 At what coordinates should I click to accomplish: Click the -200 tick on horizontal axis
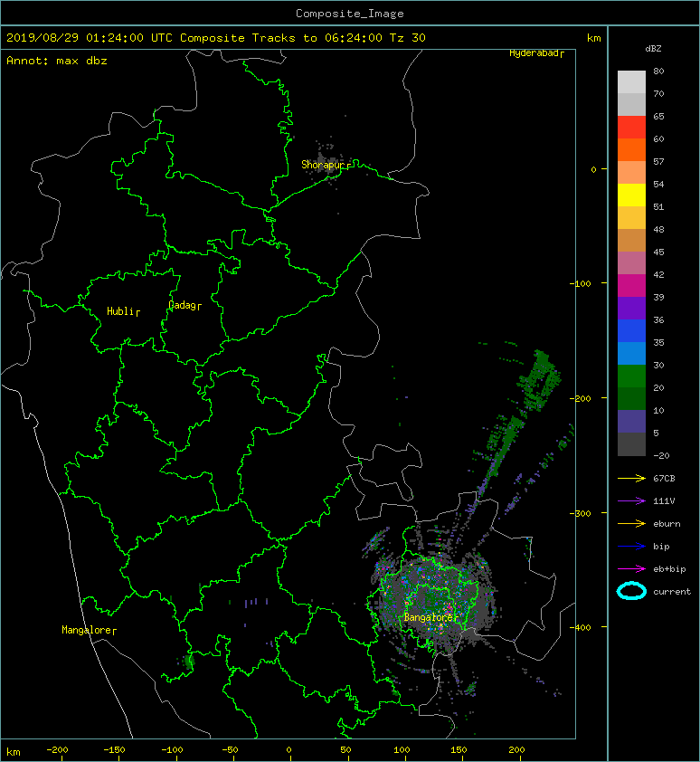coord(57,750)
